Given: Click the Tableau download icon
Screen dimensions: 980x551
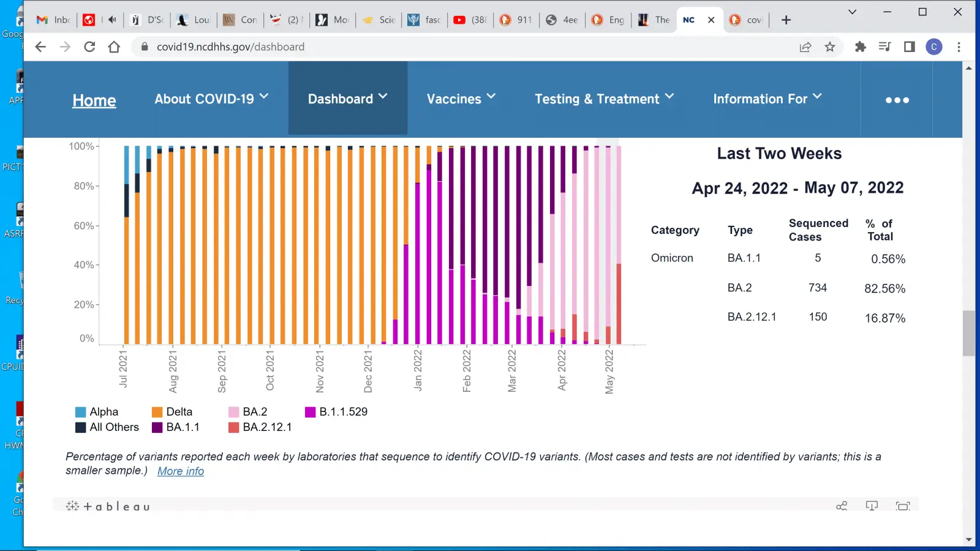Looking at the screenshot, I should tap(872, 506).
